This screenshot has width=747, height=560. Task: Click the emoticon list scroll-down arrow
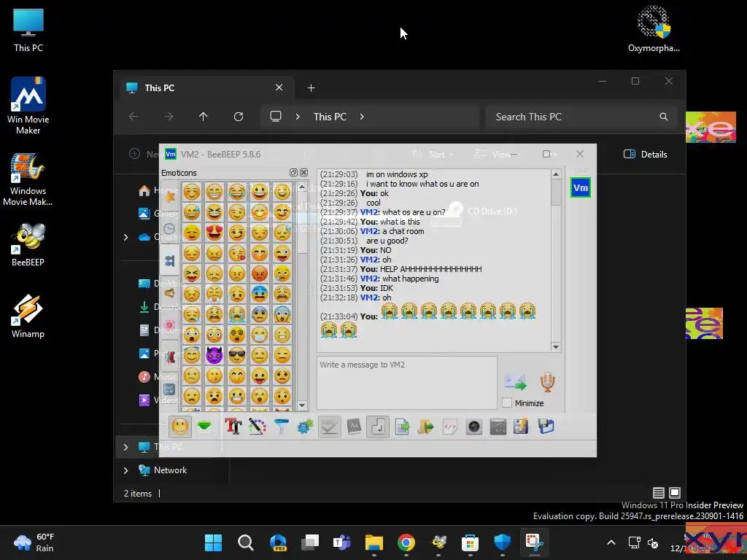pos(302,405)
